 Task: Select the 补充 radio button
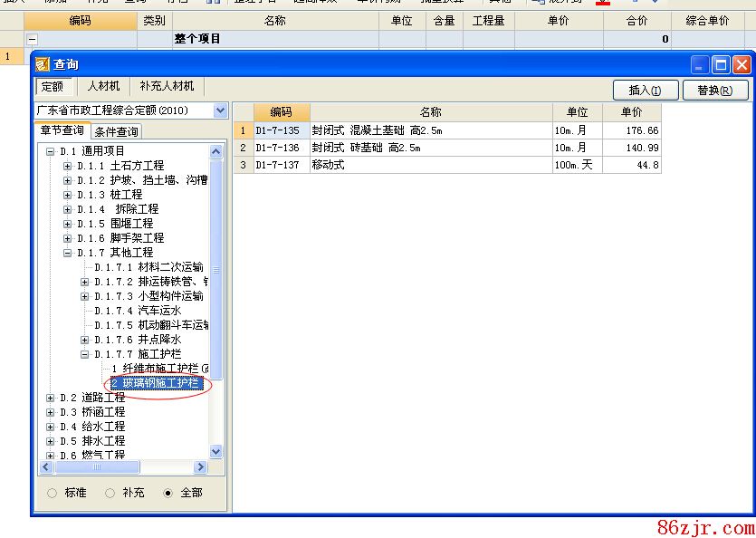click(110, 493)
